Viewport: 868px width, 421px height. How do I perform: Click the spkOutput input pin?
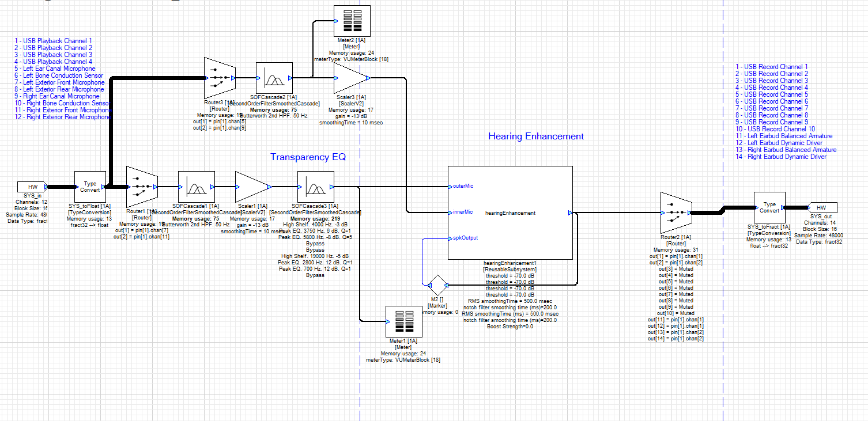[450, 238]
